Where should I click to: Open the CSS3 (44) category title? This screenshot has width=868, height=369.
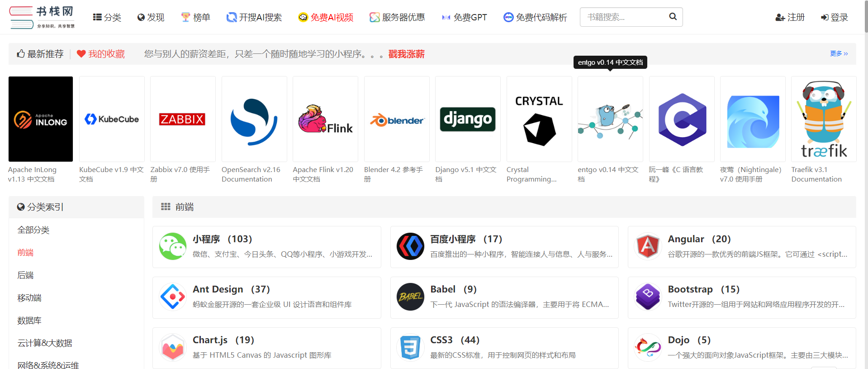[x=455, y=340]
